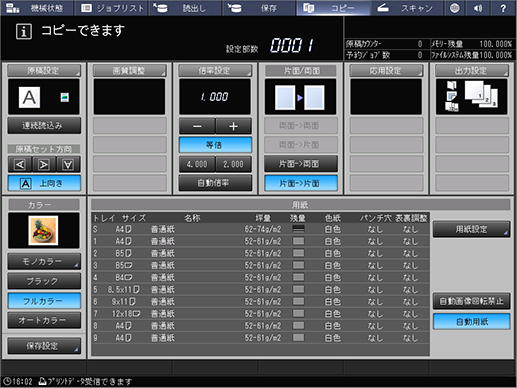Open the 用紙設定 paper settings
The height and width of the screenshot is (388, 517).
472,229
